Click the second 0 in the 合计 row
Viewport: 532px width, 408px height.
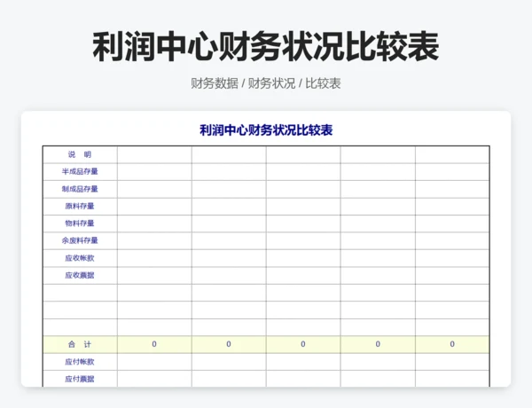point(229,344)
